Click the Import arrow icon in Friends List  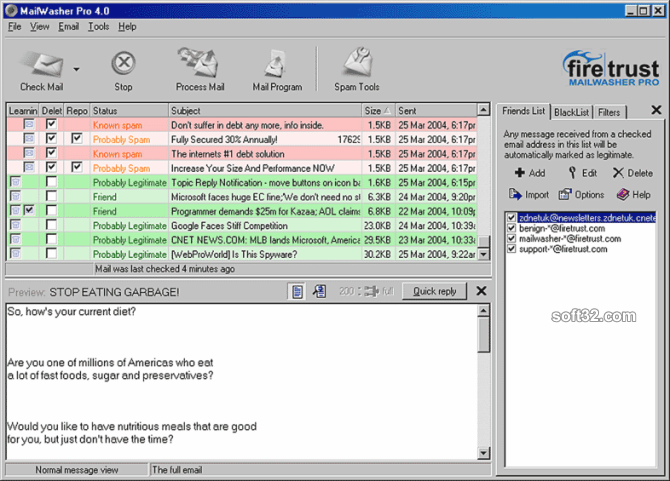(515, 194)
